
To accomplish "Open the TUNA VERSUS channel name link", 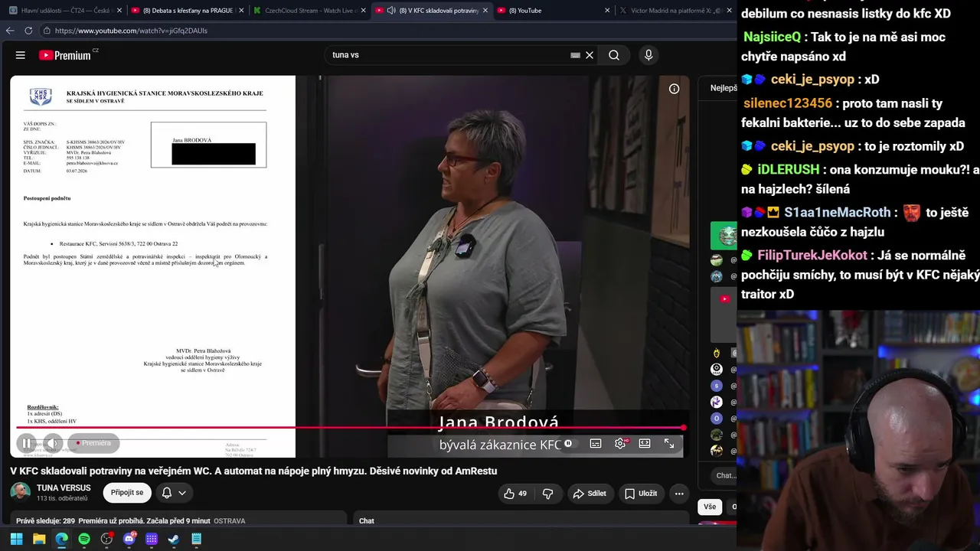I will point(64,487).
